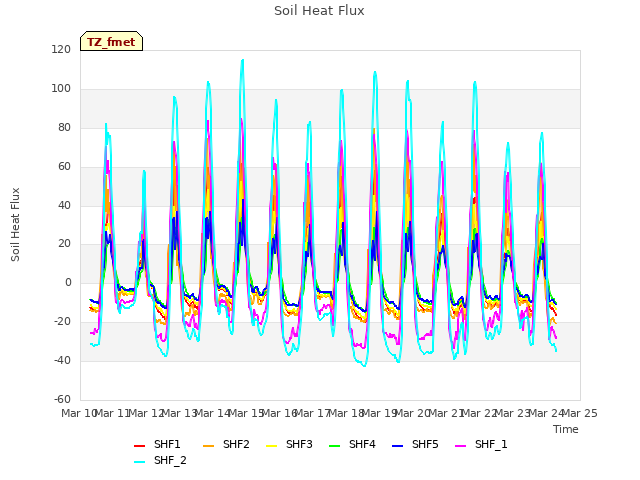Click the SHF_1 magenta legend swatch

coord(460,446)
